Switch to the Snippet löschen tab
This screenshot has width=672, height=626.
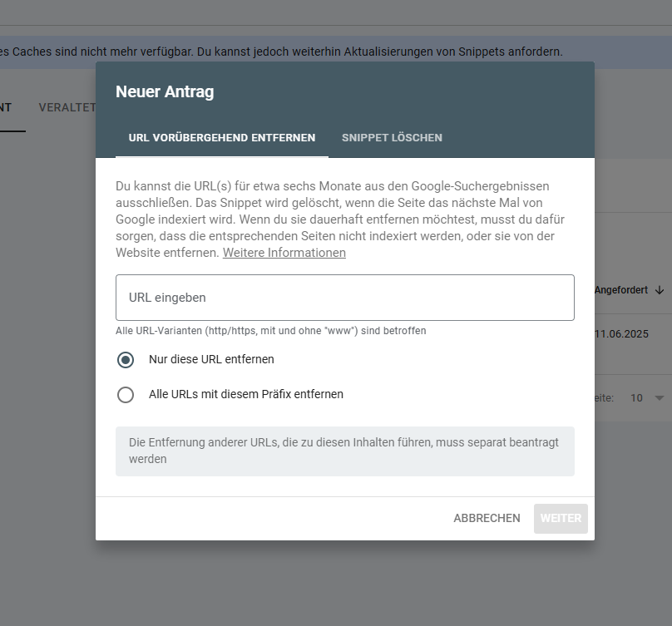click(x=392, y=137)
